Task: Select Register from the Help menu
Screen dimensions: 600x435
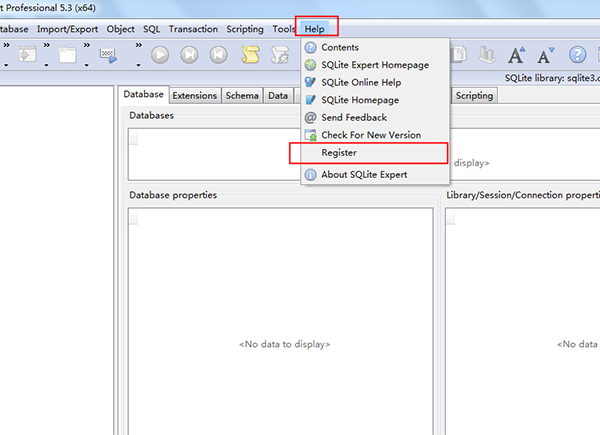Action: (x=339, y=153)
